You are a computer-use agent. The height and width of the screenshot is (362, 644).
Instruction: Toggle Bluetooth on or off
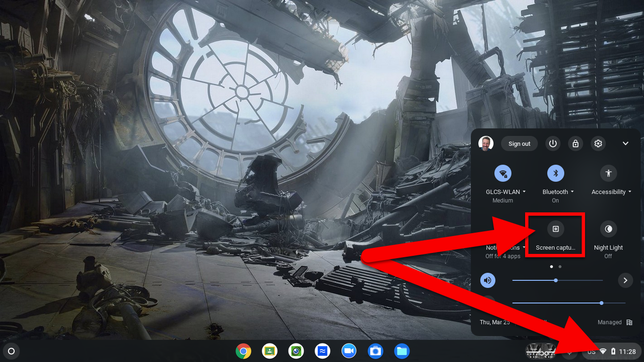pyautogui.click(x=556, y=173)
